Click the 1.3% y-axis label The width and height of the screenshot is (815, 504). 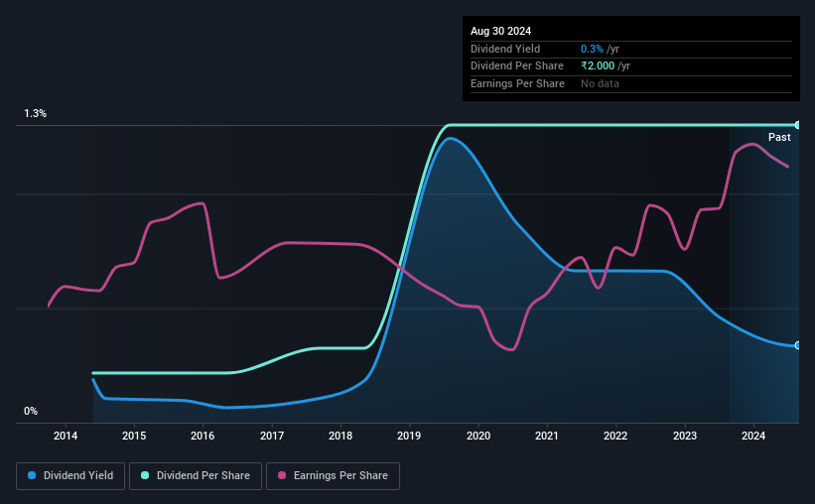pyautogui.click(x=36, y=113)
